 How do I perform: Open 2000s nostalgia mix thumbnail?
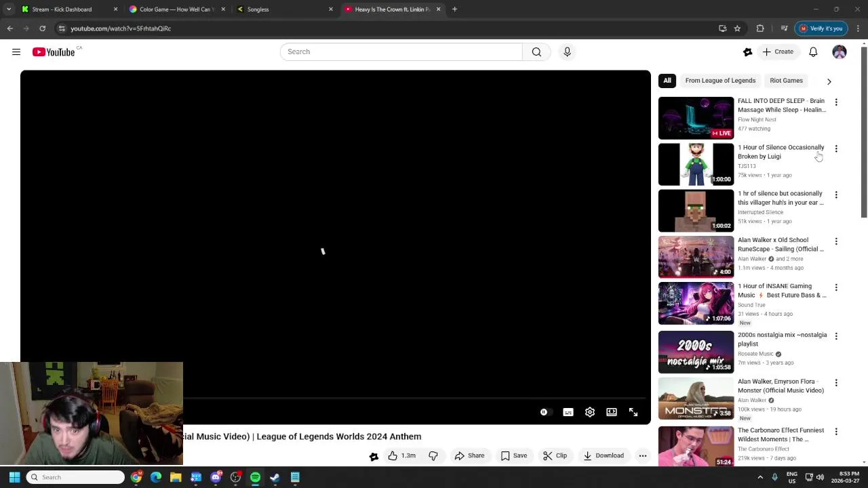click(x=696, y=352)
